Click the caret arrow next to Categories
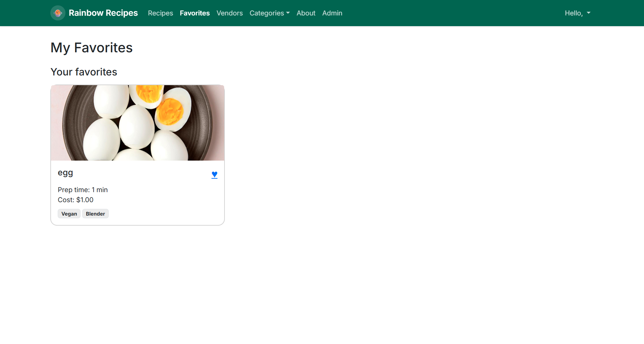 pyautogui.click(x=288, y=13)
